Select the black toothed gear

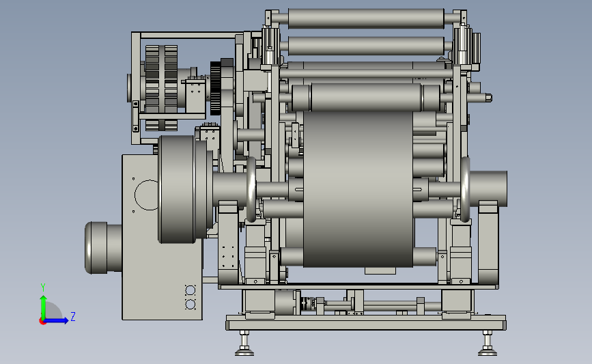tap(215, 88)
